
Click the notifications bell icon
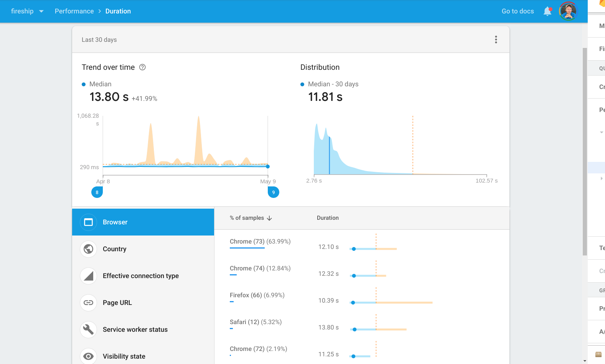point(547,12)
